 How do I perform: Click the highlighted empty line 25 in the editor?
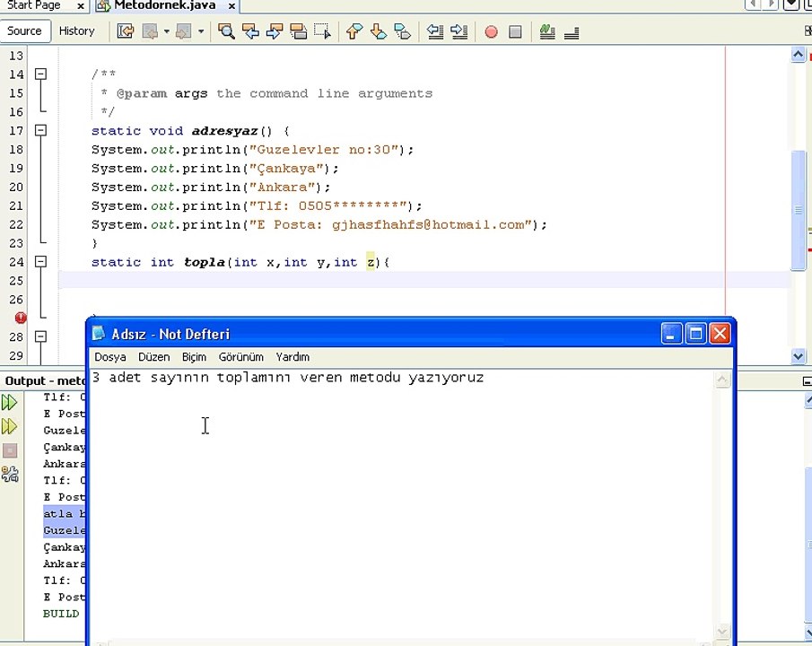tap(424, 280)
